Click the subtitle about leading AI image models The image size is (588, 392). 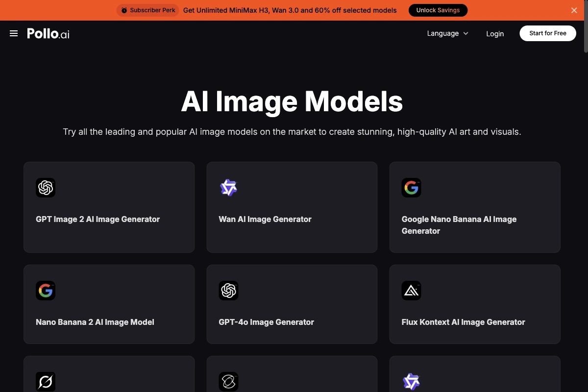pos(292,132)
